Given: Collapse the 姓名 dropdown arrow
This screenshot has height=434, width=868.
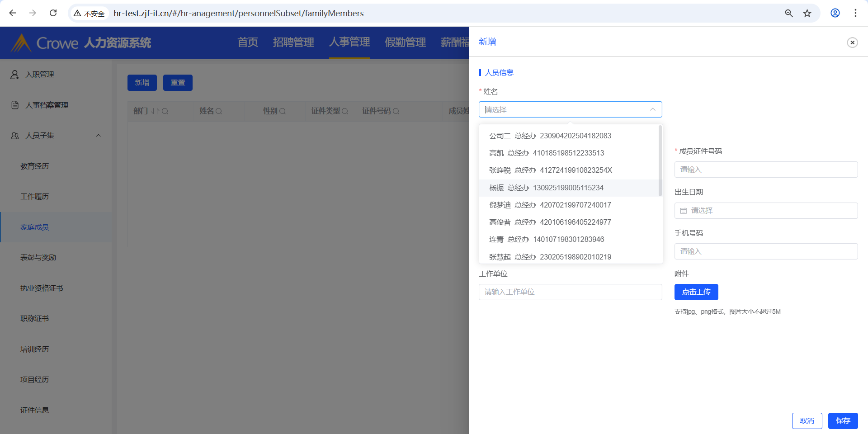Looking at the screenshot, I should 652,109.
